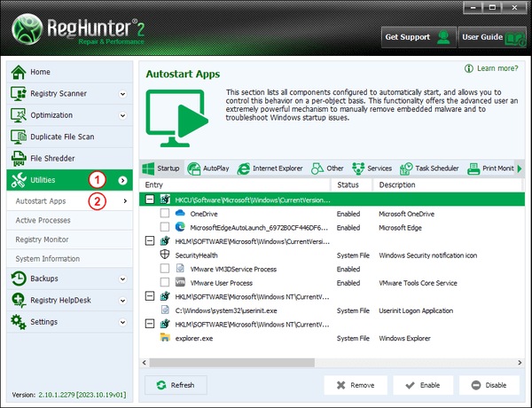This screenshot has width=532, height=408.
Task: Check the OneDrive entry checkbox
Action: (165, 214)
